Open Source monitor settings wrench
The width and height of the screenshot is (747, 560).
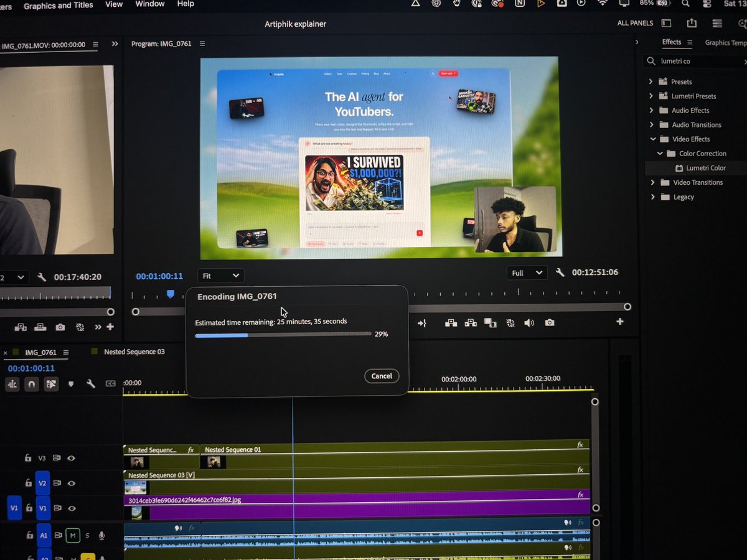[x=42, y=277]
